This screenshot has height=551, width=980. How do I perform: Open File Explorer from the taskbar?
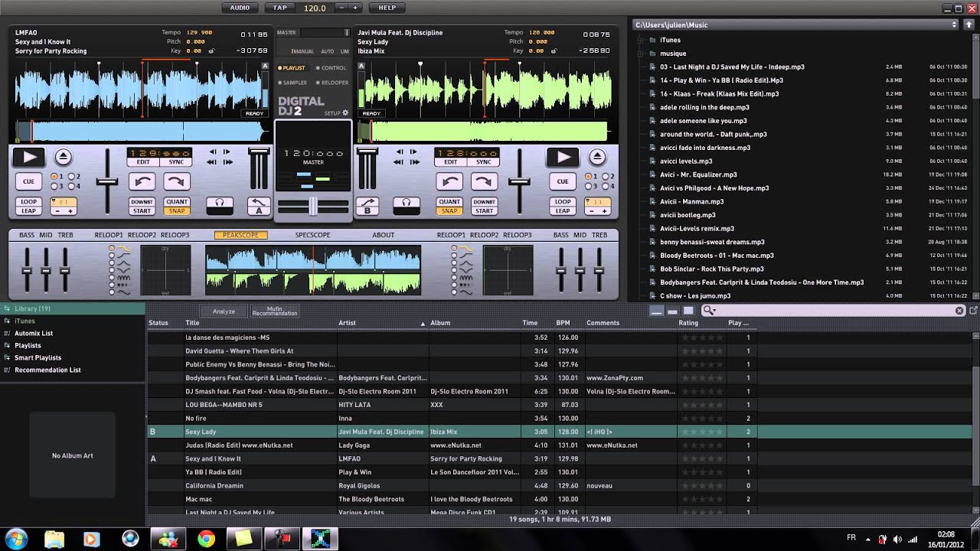[54, 539]
